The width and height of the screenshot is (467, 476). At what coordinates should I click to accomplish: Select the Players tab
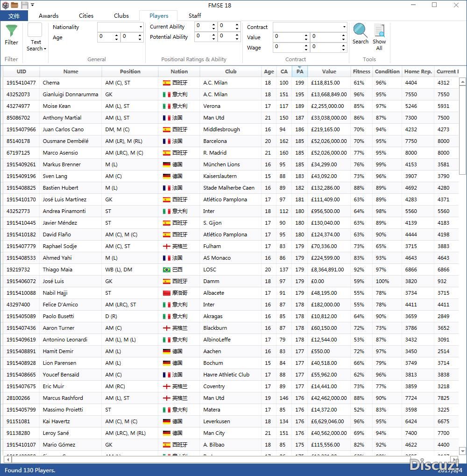[x=159, y=16]
